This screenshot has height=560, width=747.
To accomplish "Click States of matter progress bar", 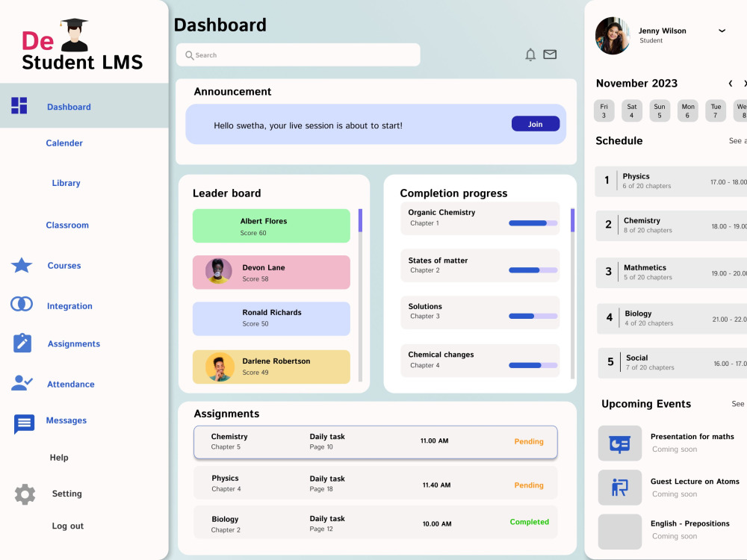I will [533, 270].
